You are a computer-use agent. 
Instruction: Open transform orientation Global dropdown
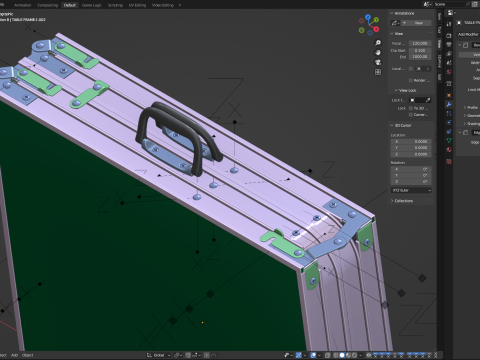(159, 355)
